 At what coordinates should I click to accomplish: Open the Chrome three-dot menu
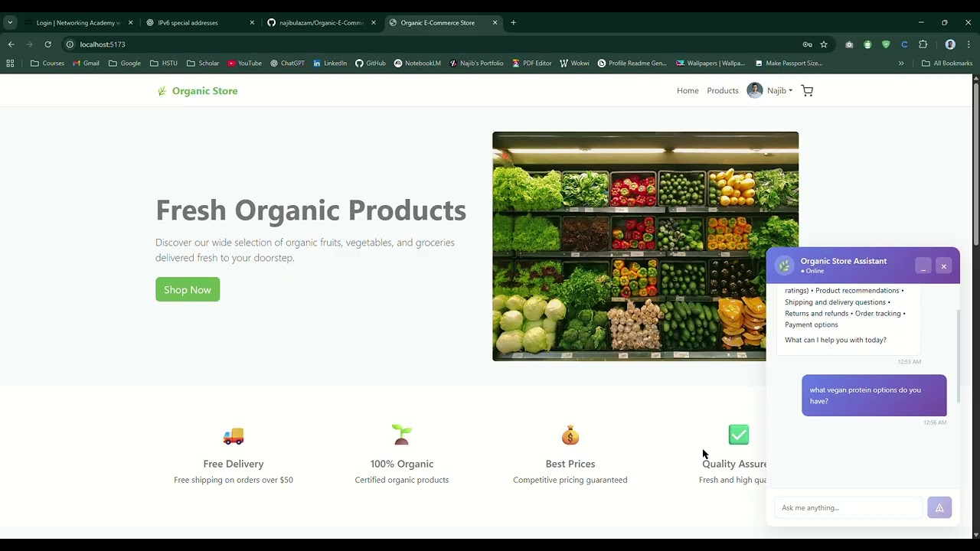969,44
